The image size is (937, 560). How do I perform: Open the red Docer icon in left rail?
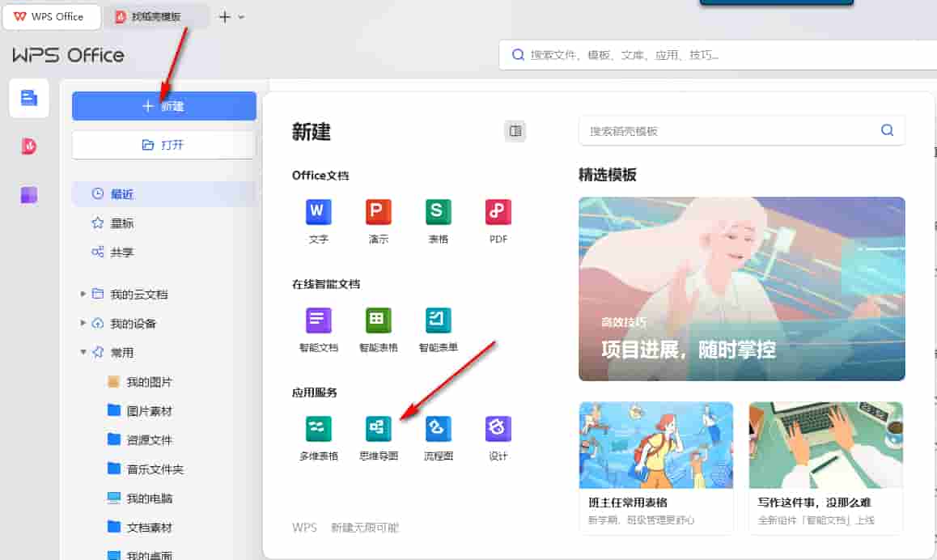coord(28,146)
